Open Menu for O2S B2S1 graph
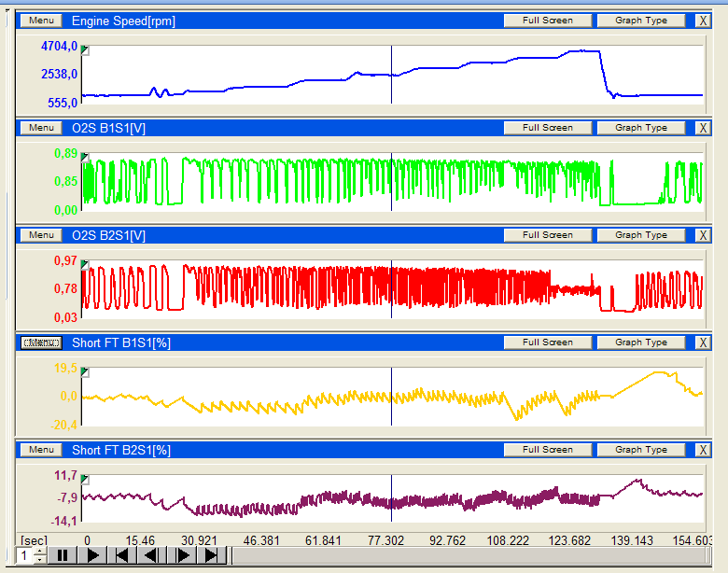This screenshot has height=573, width=728. click(41, 235)
